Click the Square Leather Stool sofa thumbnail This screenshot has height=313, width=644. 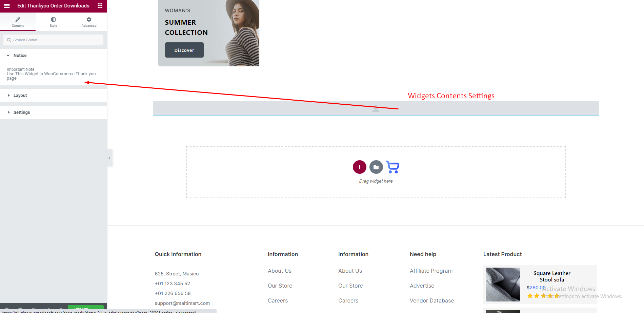(503, 284)
